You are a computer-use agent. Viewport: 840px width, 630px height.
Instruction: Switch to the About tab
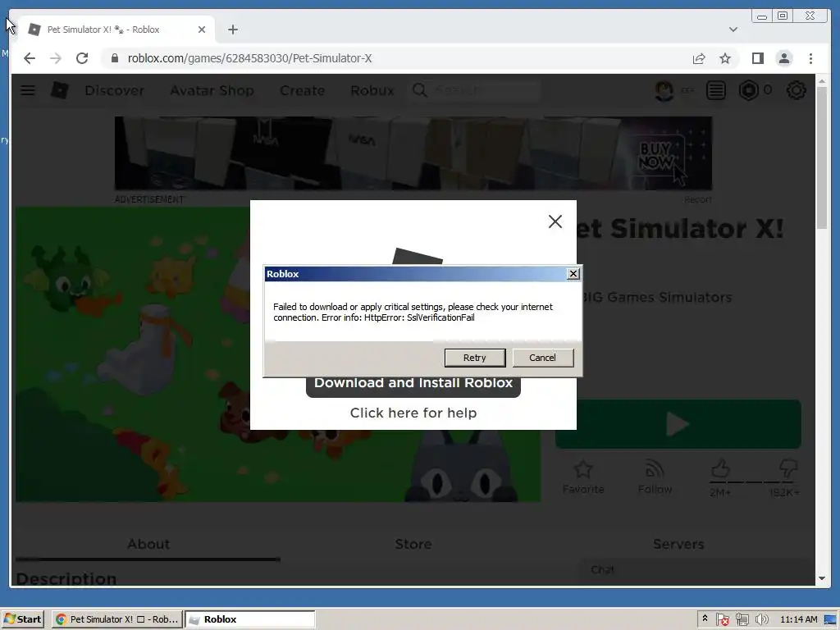(x=148, y=544)
